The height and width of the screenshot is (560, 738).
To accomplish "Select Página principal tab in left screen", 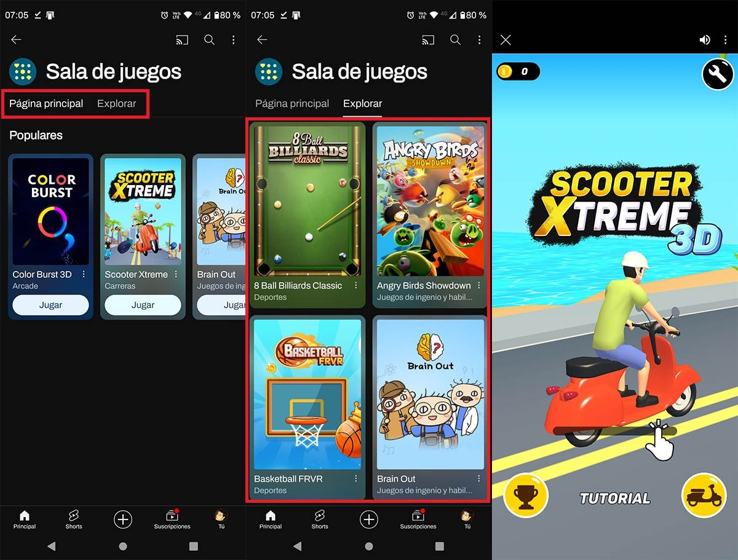I will pos(46,103).
